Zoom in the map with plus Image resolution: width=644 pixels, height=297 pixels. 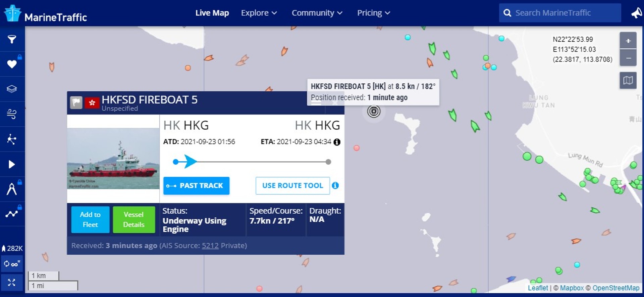(628, 41)
